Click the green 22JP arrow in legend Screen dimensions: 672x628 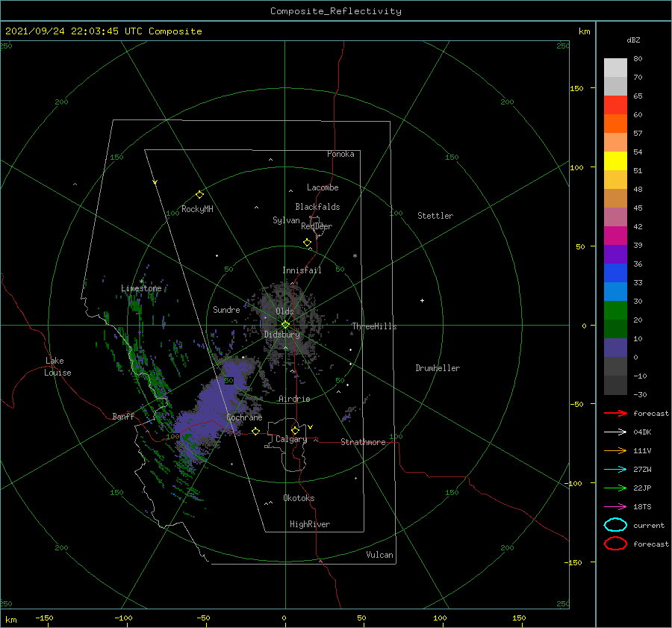click(615, 488)
